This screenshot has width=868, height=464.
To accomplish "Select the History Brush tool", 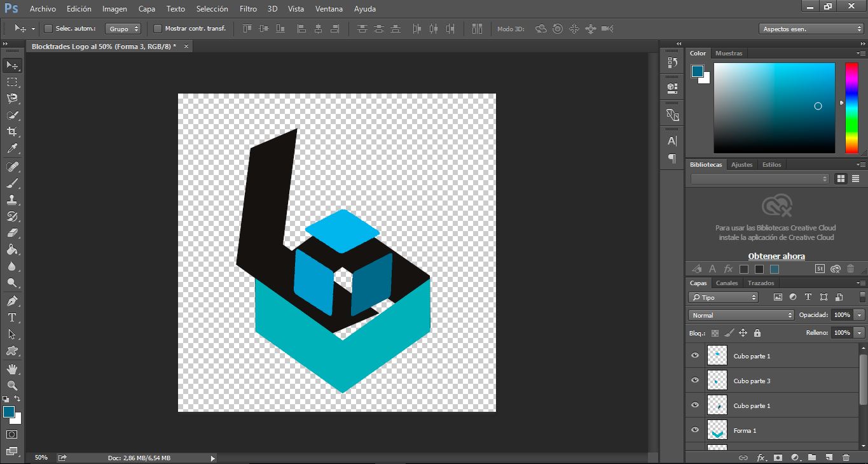I will point(12,216).
